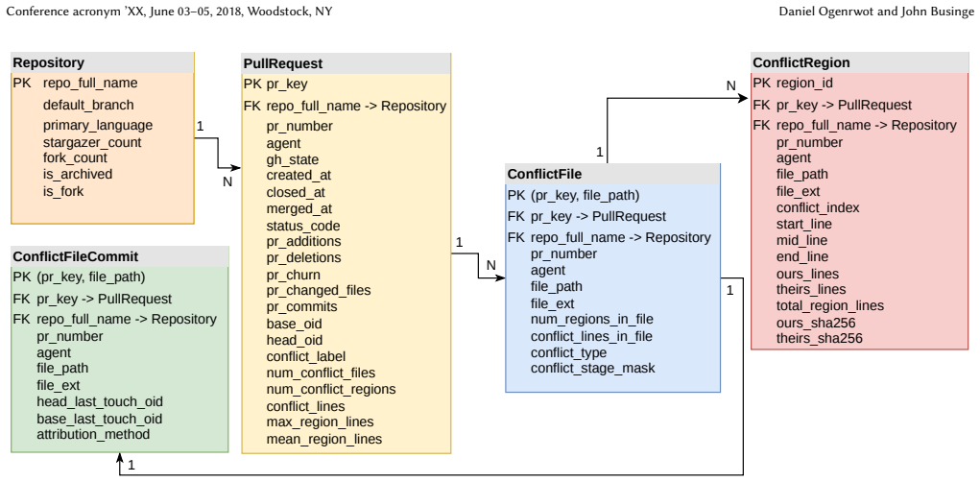
Task: Click the pr_additions field
Action: tap(303, 241)
